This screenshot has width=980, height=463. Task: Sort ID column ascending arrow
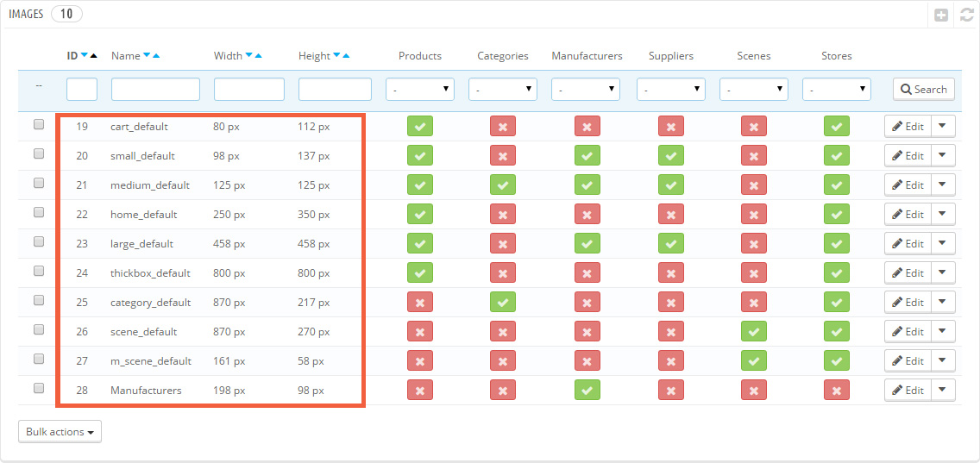tap(94, 55)
